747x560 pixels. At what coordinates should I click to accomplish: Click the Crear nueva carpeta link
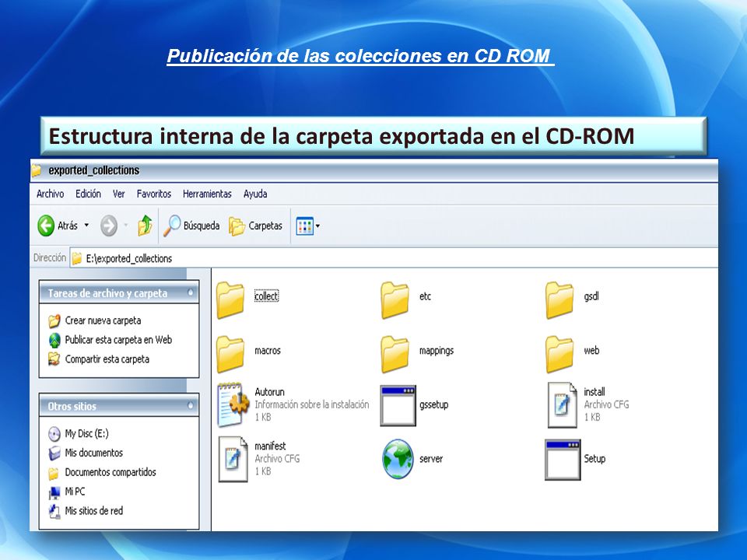103,320
